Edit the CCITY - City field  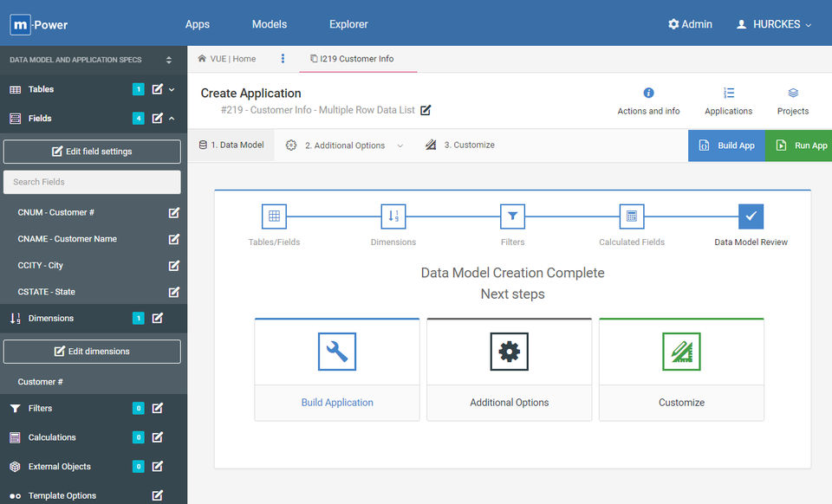pos(173,266)
